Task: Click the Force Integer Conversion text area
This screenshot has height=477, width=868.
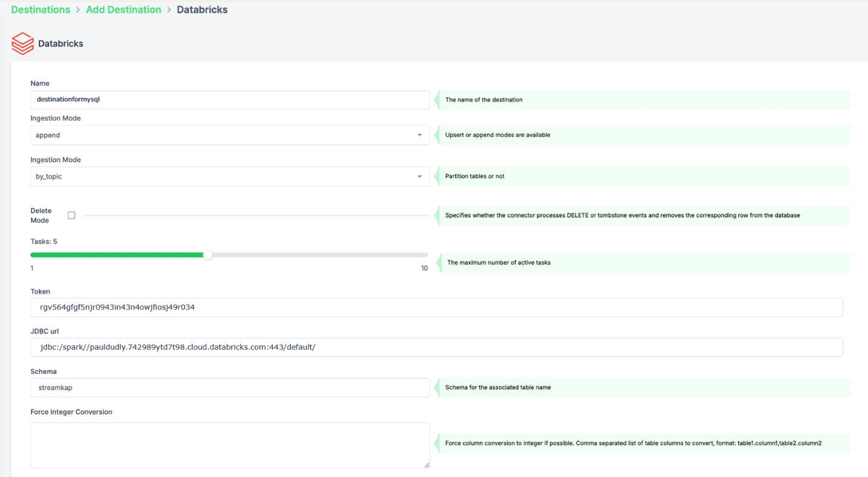Action: click(x=230, y=445)
